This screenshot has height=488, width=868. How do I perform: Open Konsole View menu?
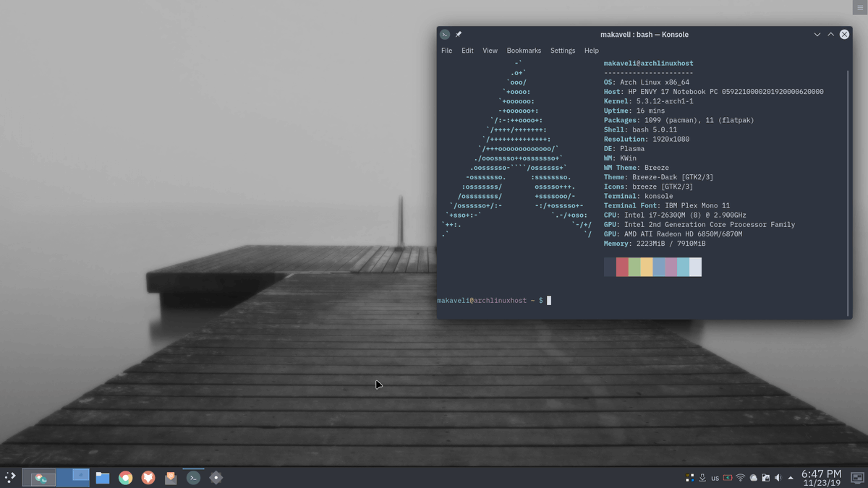click(490, 51)
